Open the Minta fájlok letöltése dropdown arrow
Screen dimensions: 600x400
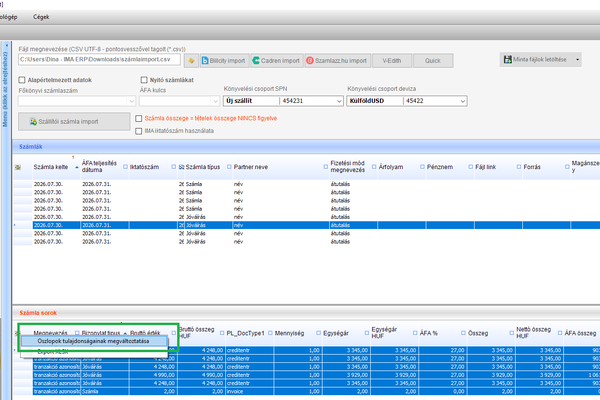click(577, 59)
